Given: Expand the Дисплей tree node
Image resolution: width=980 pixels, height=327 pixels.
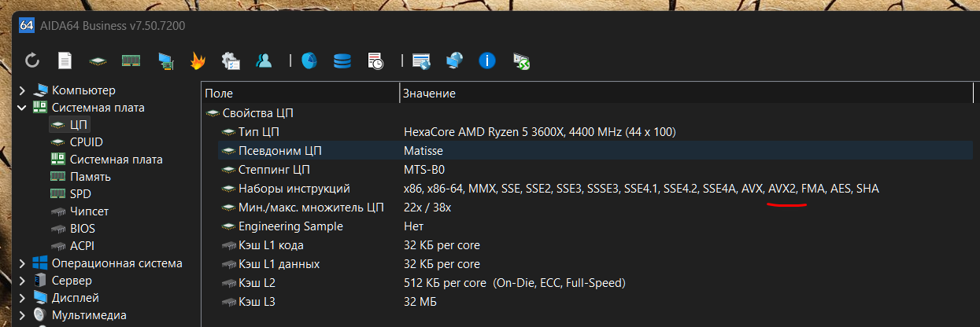Looking at the screenshot, I should coord(22,298).
